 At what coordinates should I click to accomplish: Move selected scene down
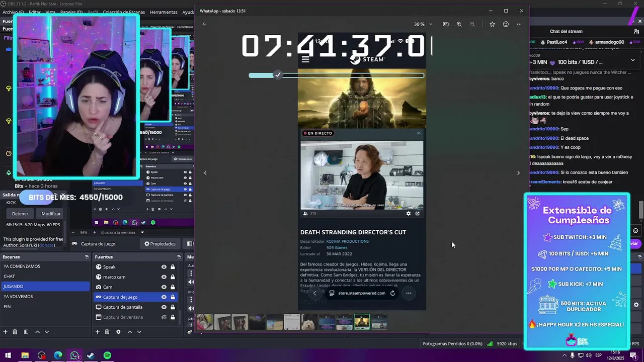tap(47, 332)
